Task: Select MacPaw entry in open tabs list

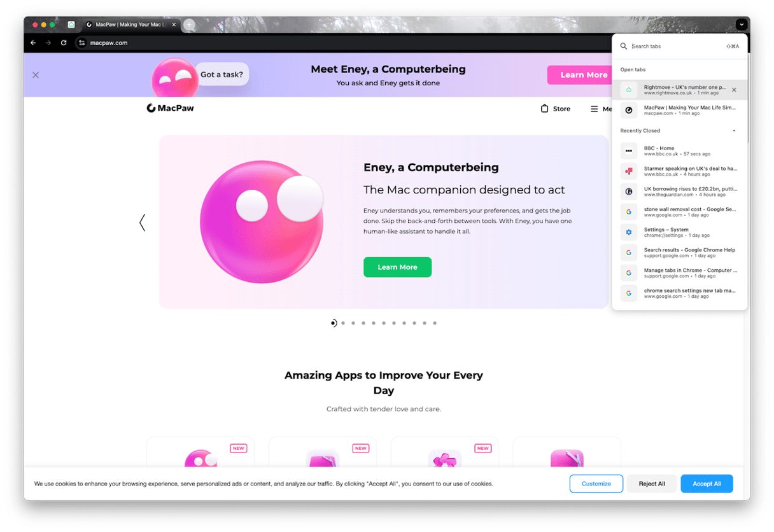Action: coord(680,110)
